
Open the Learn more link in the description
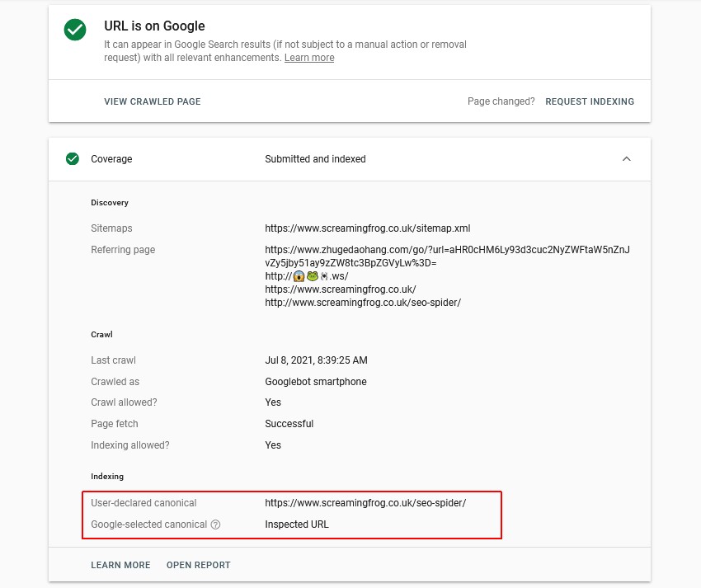309,58
